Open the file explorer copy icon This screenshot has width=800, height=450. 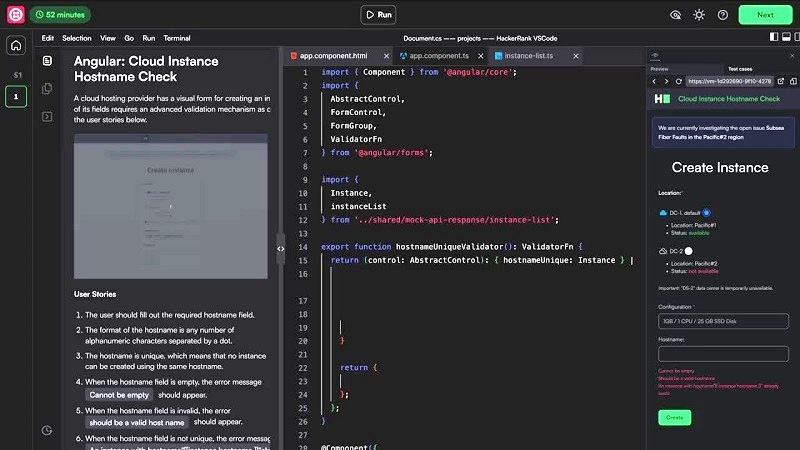click(47, 89)
